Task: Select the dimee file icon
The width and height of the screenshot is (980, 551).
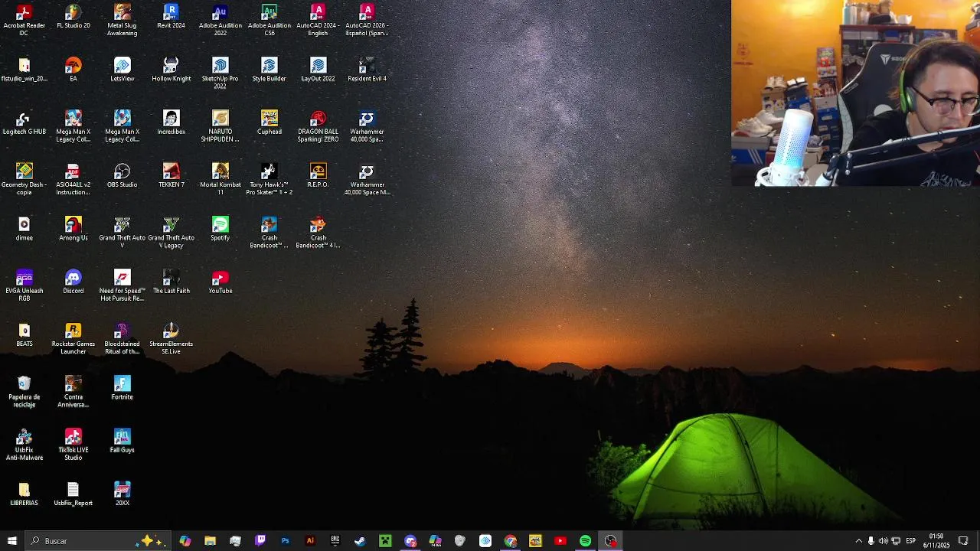Action: 24,229
